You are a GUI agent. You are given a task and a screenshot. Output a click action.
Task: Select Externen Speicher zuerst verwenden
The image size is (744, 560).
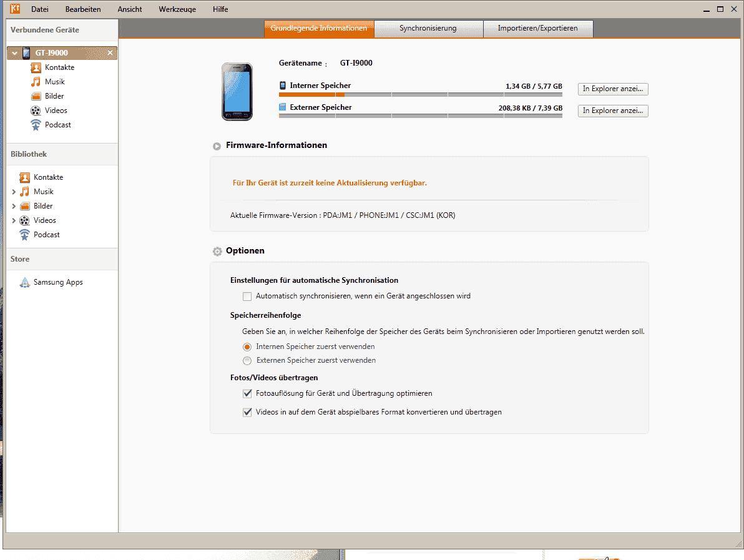[247, 361]
